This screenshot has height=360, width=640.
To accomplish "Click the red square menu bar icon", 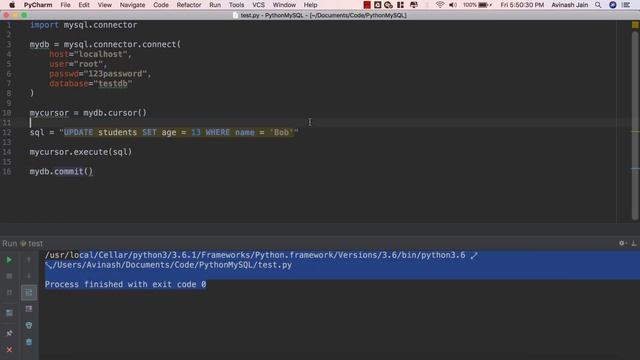I will (367, 5).
